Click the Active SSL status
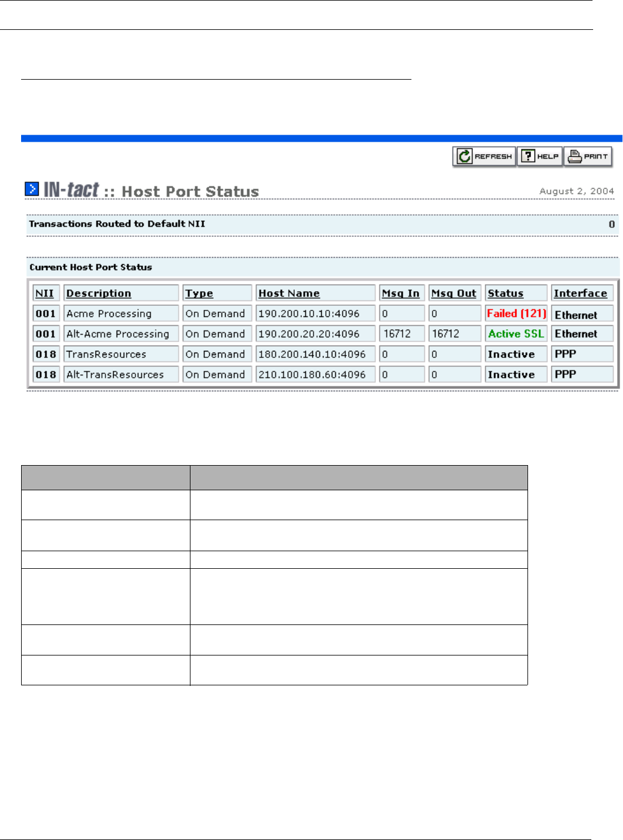This screenshot has height=840, width=623. click(x=516, y=334)
